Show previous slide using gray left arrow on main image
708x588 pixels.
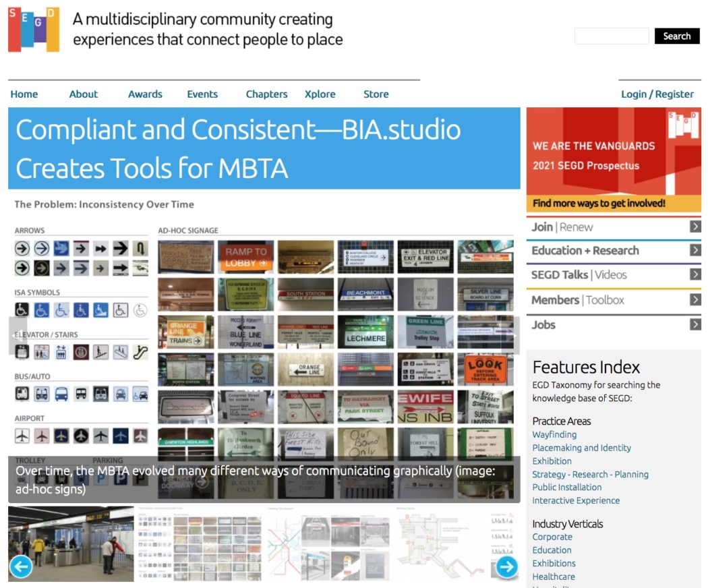point(18,336)
